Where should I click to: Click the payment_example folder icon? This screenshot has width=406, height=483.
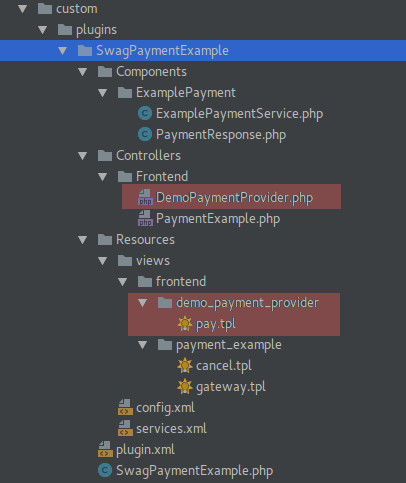coord(165,345)
